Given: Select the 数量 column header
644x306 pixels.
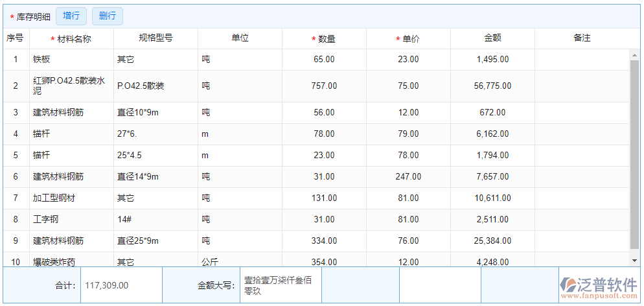Looking at the screenshot, I should (324, 39).
